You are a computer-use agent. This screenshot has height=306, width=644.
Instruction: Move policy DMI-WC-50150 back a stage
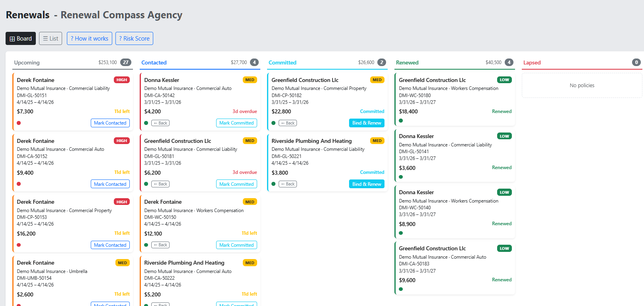pyautogui.click(x=160, y=245)
